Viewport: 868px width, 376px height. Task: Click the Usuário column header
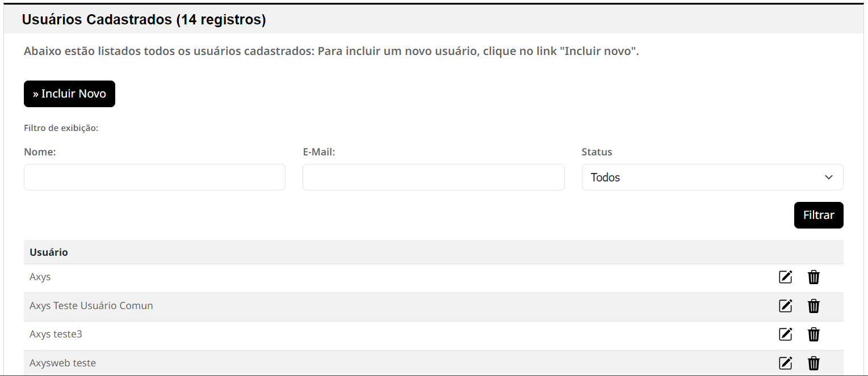(49, 252)
